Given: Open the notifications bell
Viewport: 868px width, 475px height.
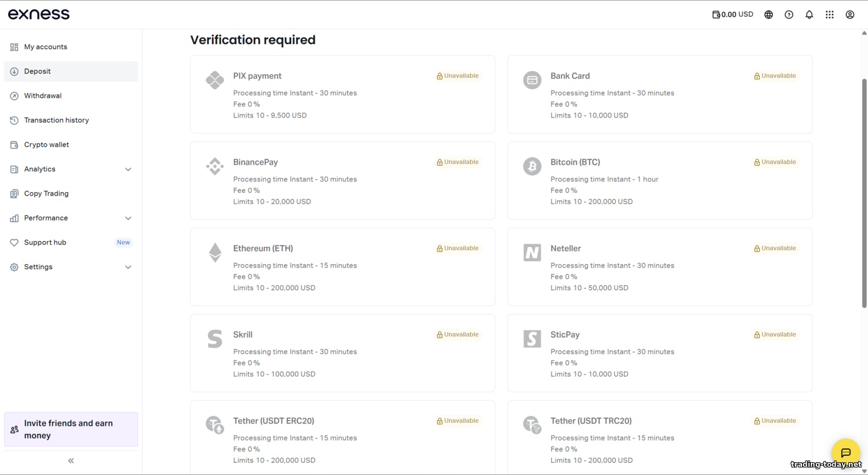Looking at the screenshot, I should 809,14.
